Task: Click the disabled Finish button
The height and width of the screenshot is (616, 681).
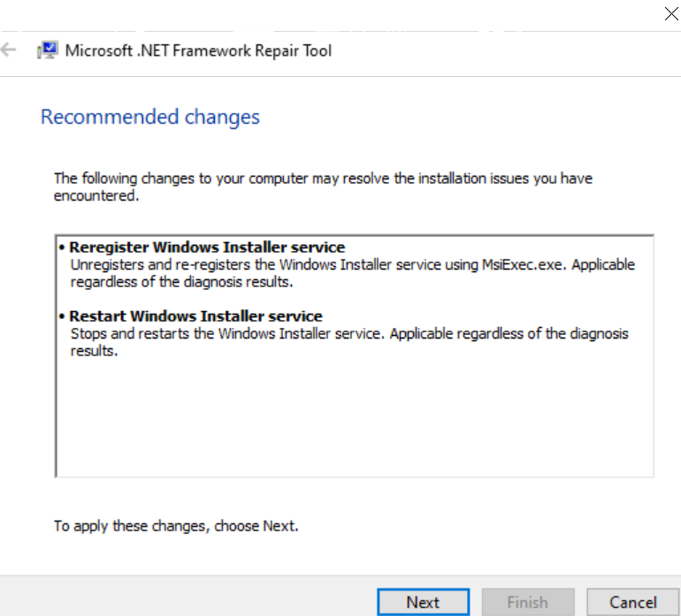Action: [x=528, y=602]
